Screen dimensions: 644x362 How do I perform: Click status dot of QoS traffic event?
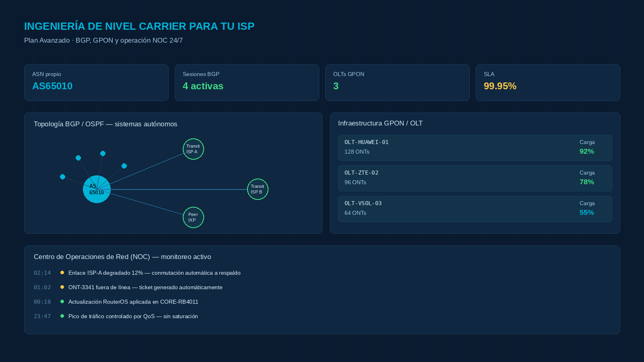pos(62,316)
